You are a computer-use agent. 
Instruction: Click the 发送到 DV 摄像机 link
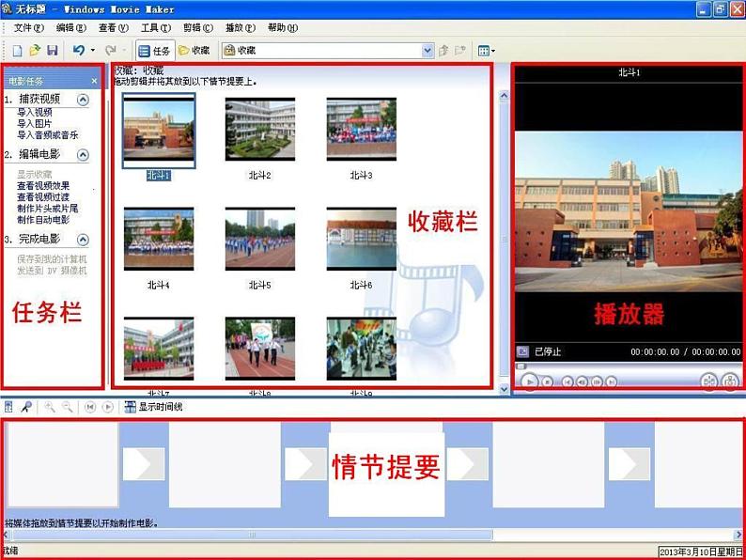click(52, 271)
